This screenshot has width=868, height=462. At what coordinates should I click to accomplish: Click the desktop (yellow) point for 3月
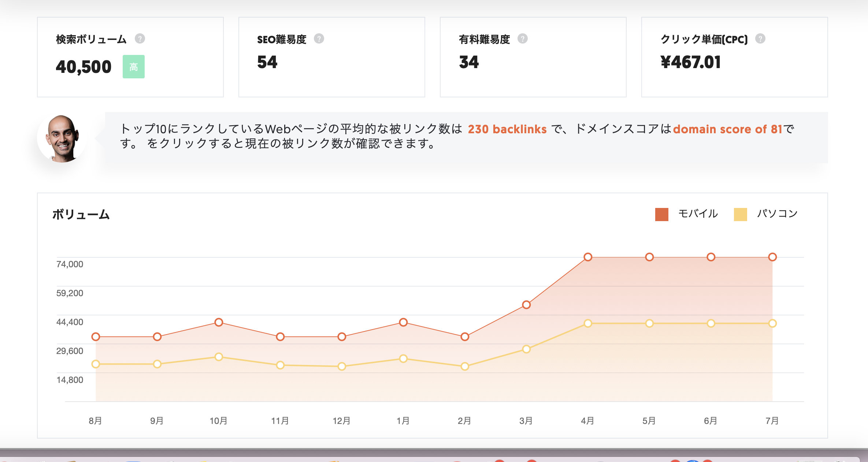pyautogui.click(x=526, y=349)
